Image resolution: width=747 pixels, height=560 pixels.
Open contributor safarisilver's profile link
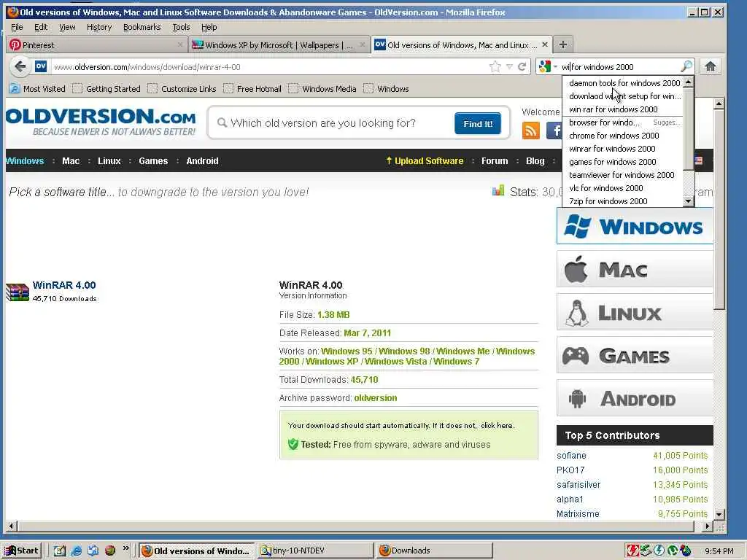tap(578, 485)
